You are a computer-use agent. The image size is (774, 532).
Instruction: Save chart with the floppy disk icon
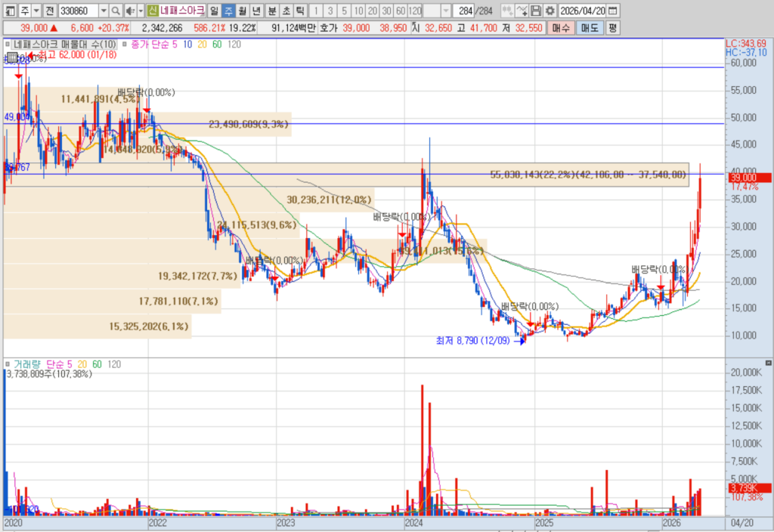point(536,11)
